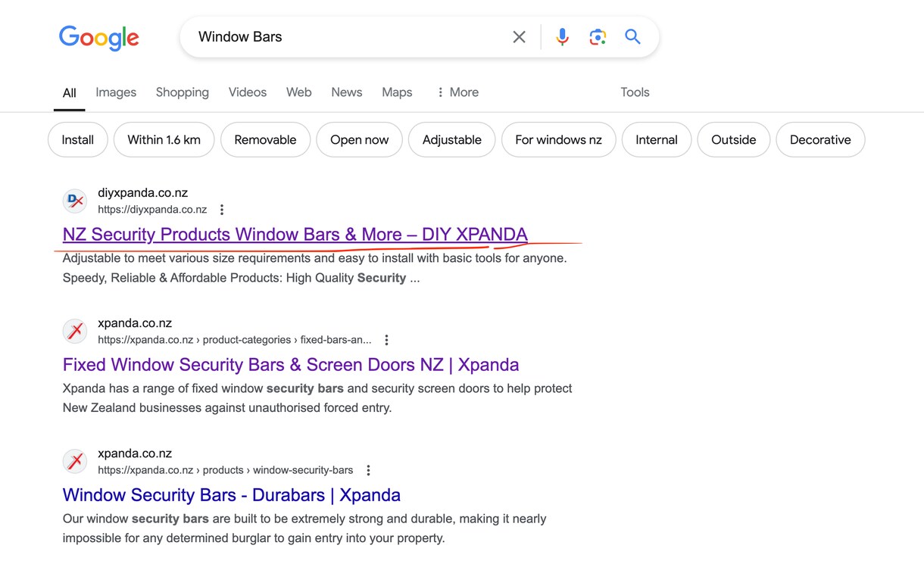
Task: Open the Web tab
Action: (x=298, y=92)
